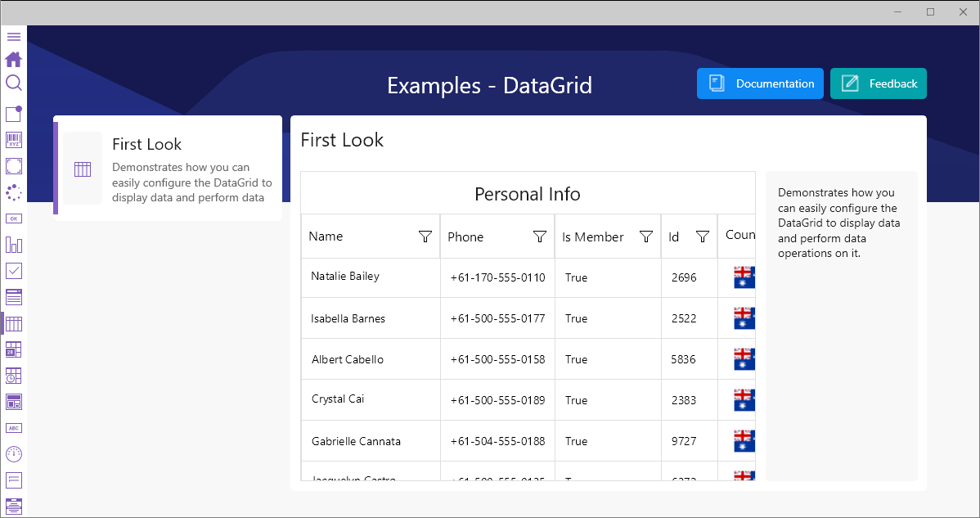Open the Id column filter dropdown
Viewport: 980px width, 518px height.
702,236
